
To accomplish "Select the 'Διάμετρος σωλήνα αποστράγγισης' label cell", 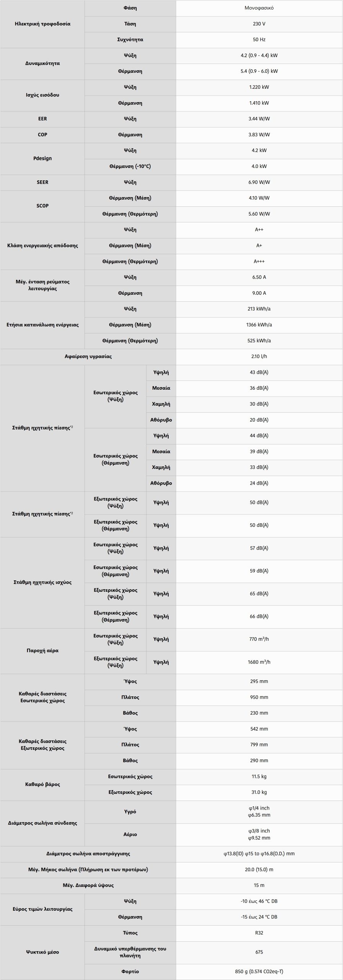I will coord(88,854).
